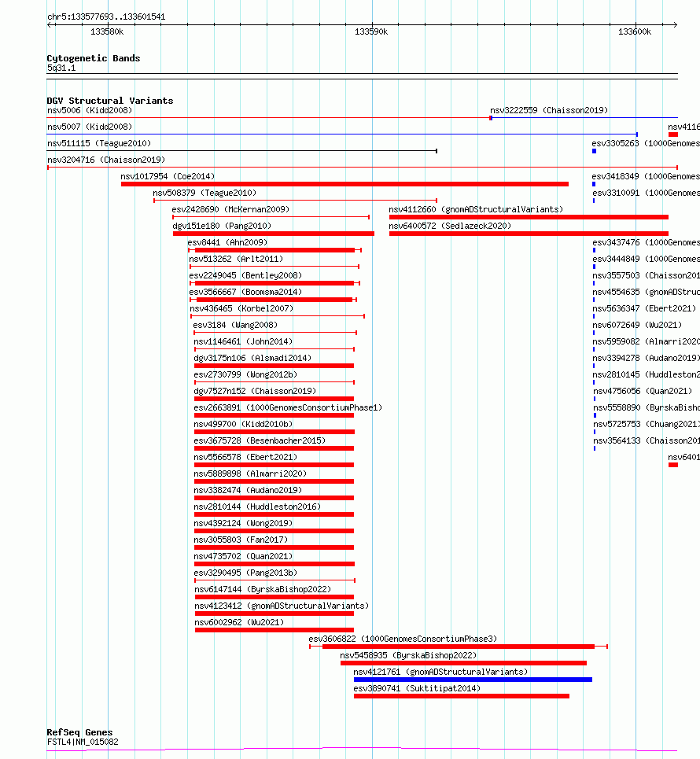The height and width of the screenshot is (759, 700).
Task: Click the red bar of nsv4112660
Action: (x=529, y=217)
